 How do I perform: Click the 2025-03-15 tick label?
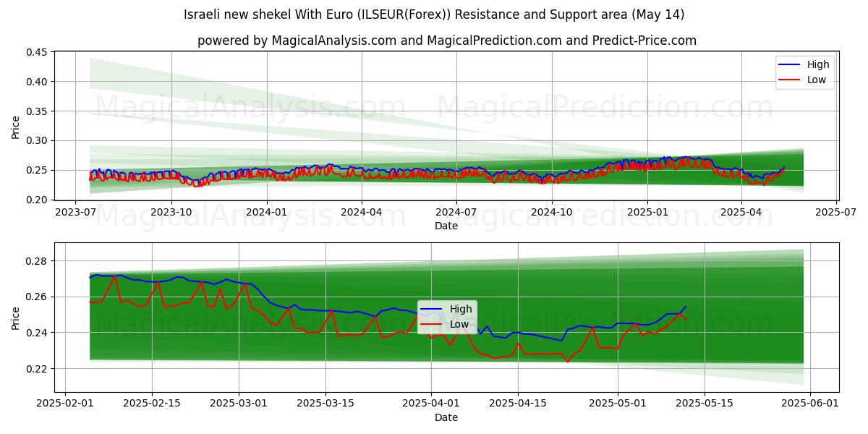pos(324,403)
